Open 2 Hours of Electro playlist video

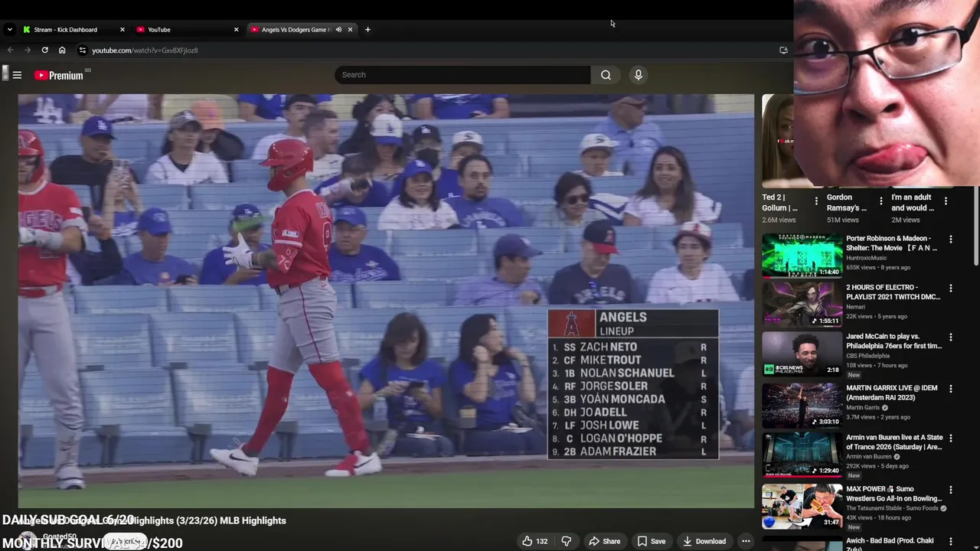pos(893,292)
